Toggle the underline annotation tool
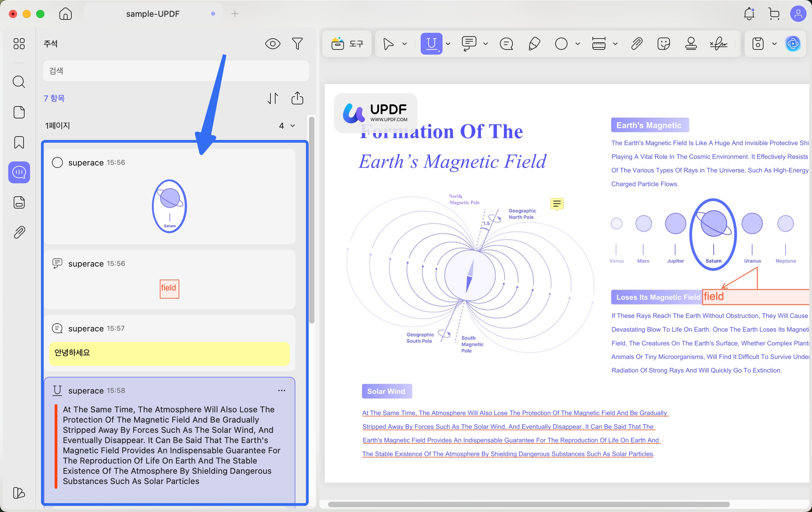This screenshot has width=812, height=512. click(431, 44)
